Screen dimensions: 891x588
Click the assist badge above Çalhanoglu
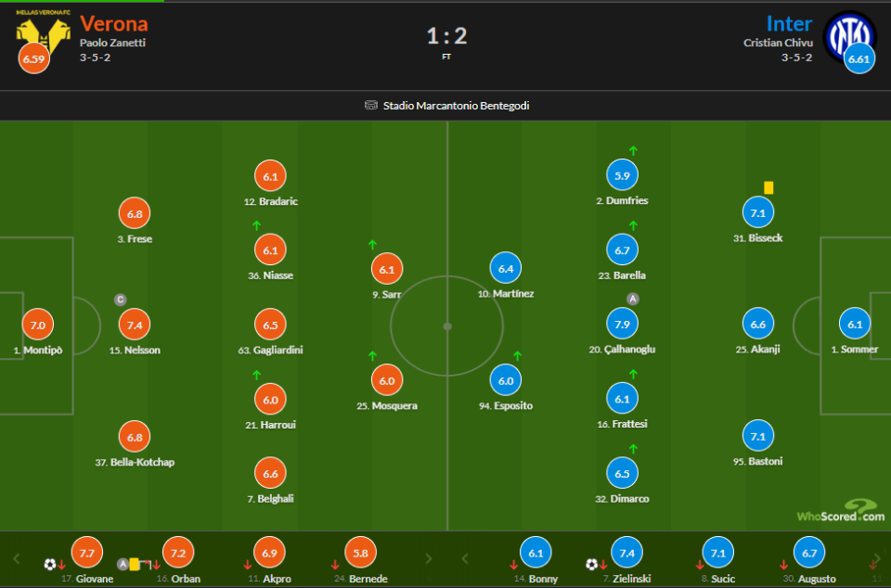click(x=633, y=299)
